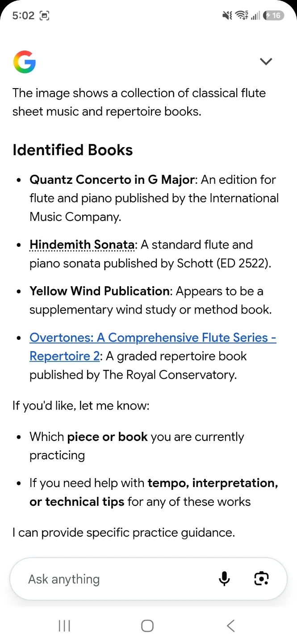Viewport: 297px width, 644px height.
Task: Tap the Android home button
Action: [x=147, y=626]
